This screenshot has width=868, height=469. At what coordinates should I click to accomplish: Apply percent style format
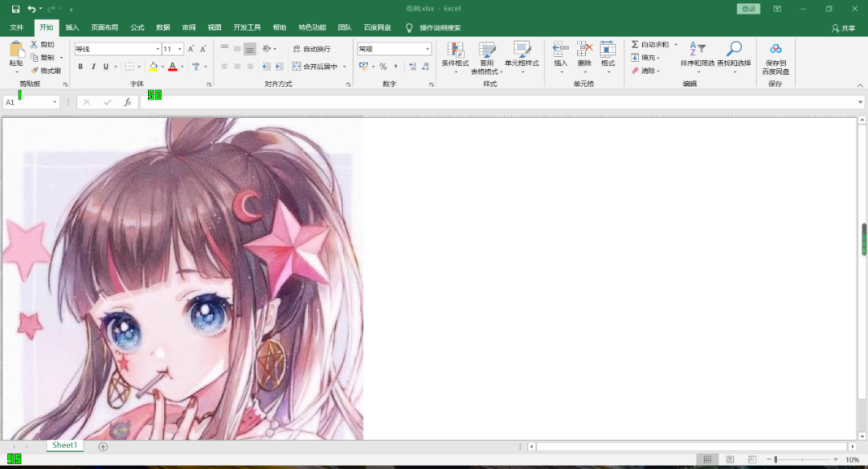[383, 67]
